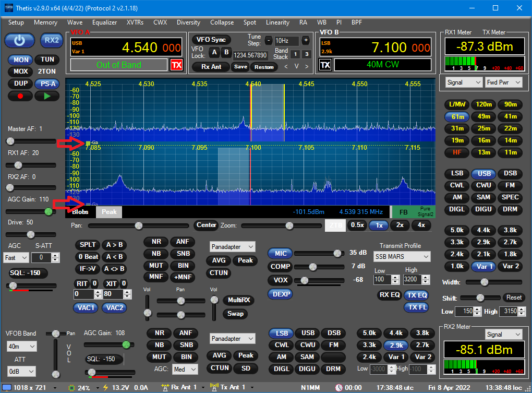Click the Tune Step frequency field showing 10Hz
This screenshot has height=393, width=532.
tap(286, 40)
